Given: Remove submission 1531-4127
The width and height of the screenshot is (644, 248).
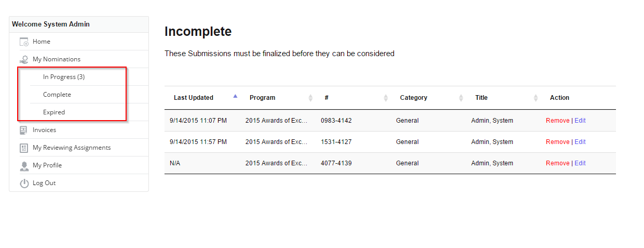Looking at the screenshot, I should point(557,142).
